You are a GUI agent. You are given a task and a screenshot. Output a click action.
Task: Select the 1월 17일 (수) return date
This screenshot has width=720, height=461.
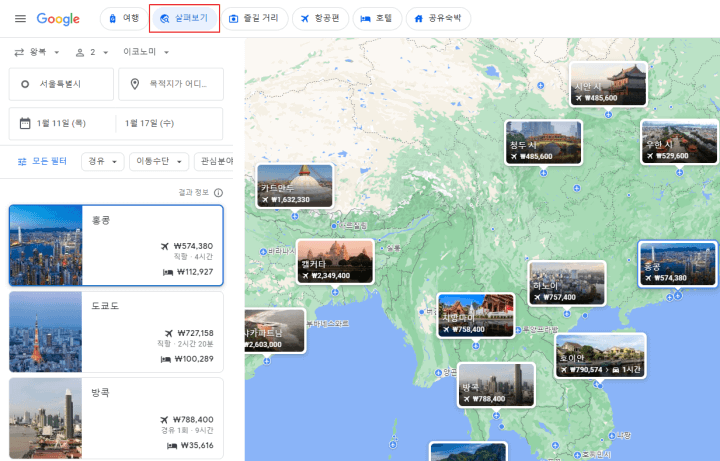tap(149, 124)
